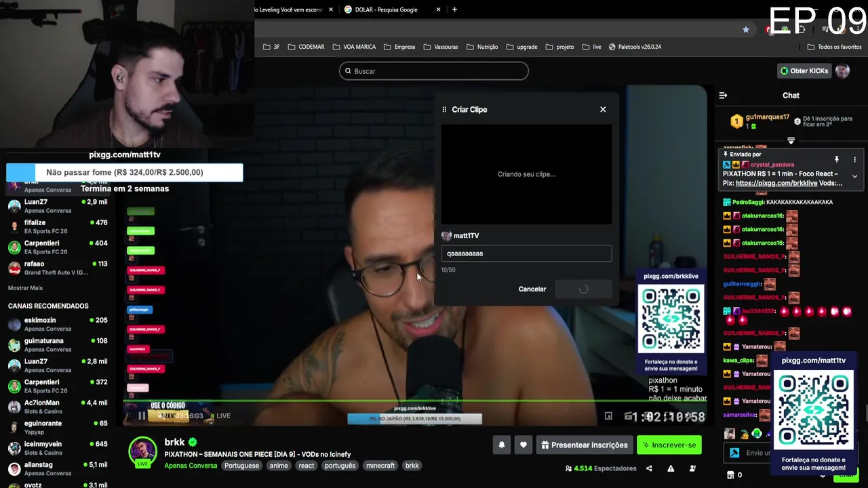Click the chat shop bag icon
The height and width of the screenshot is (488, 868).
pyautogui.click(x=730, y=475)
